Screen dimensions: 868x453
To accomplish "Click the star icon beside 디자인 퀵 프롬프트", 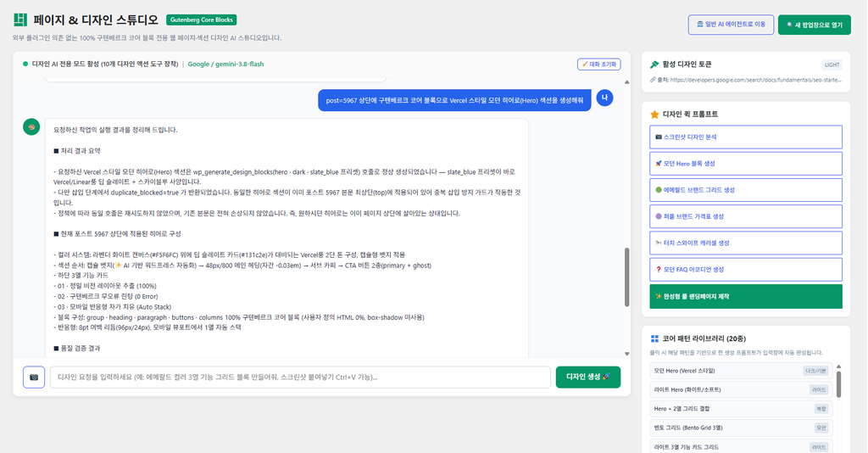I will pos(654,114).
